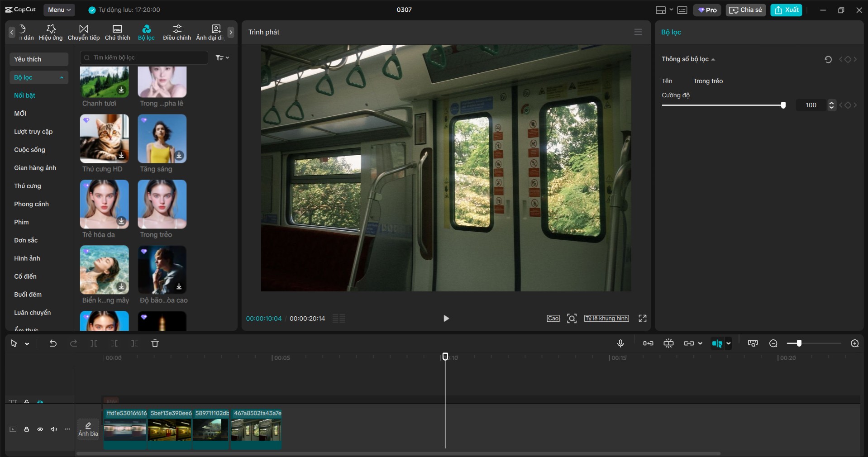Click the undo arrow in timeline toolbar
Viewport: 868px width, 457px height.
53,343
